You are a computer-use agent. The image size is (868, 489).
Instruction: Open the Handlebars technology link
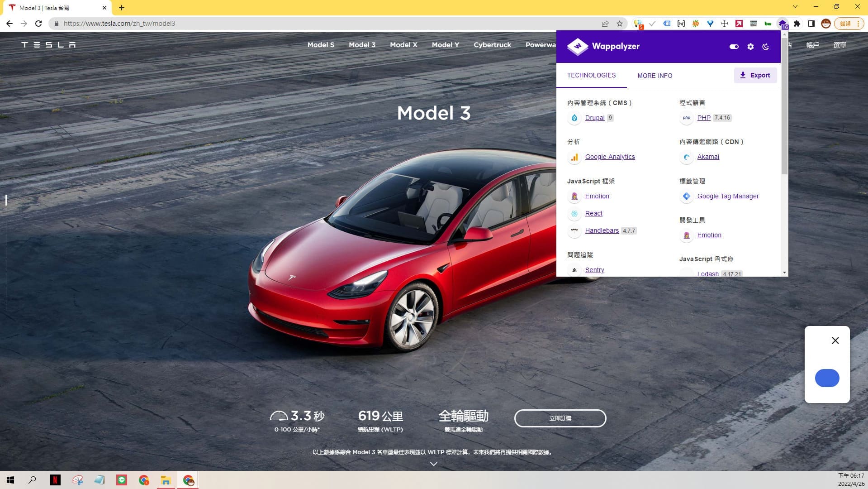pos(602,230)
